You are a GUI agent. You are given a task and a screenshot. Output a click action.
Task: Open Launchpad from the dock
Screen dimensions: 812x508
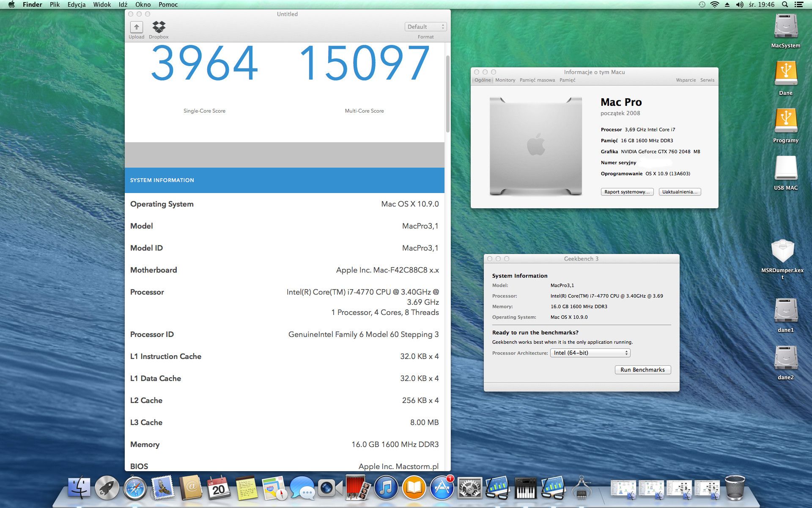107,488
